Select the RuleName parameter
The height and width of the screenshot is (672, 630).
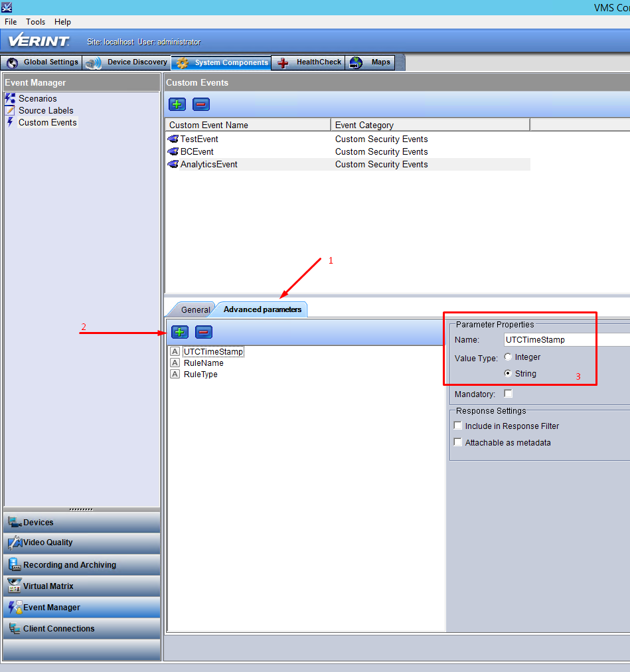[204, 363]
